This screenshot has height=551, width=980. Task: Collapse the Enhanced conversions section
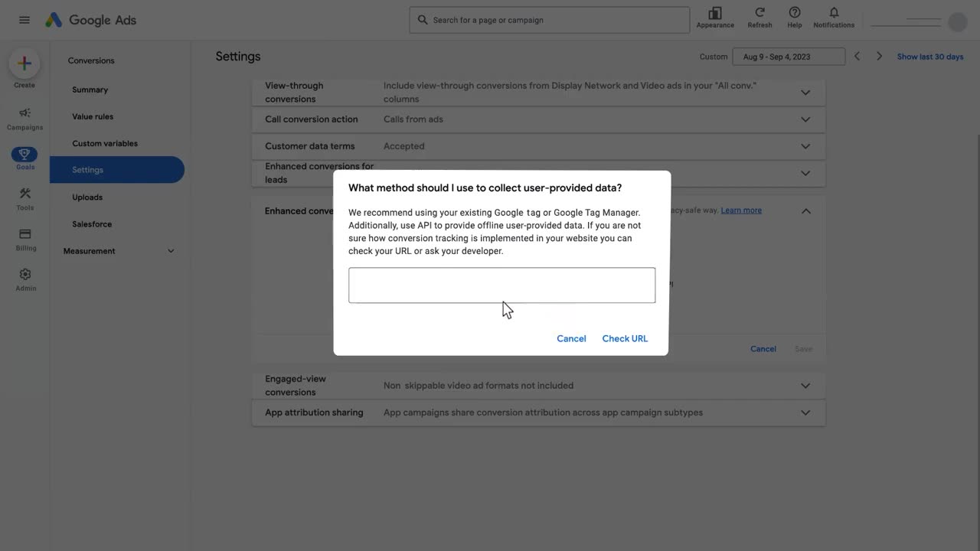(805, 210)
